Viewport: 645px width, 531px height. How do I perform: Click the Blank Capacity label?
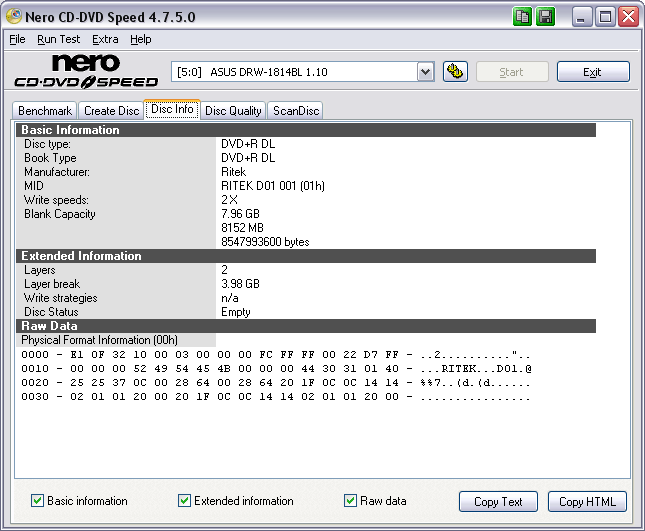[60, 214]
